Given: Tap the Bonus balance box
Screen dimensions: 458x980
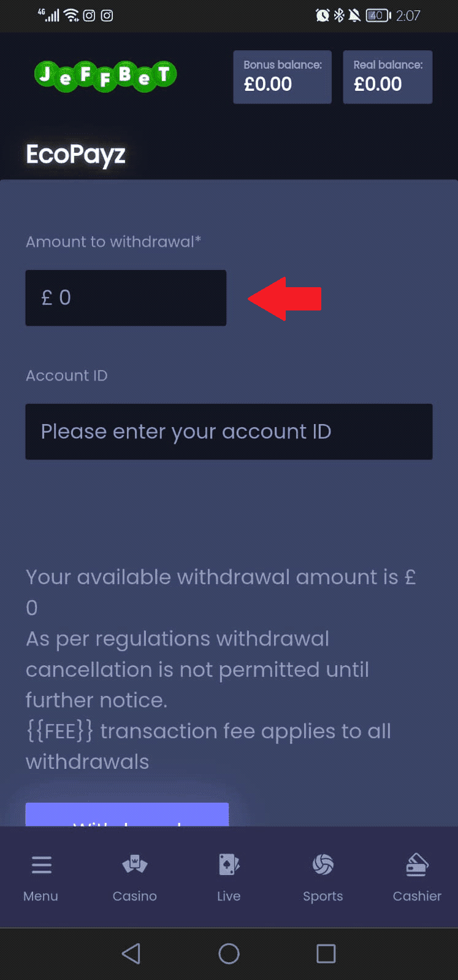Looking at the screenshot, I should [282, 77].
